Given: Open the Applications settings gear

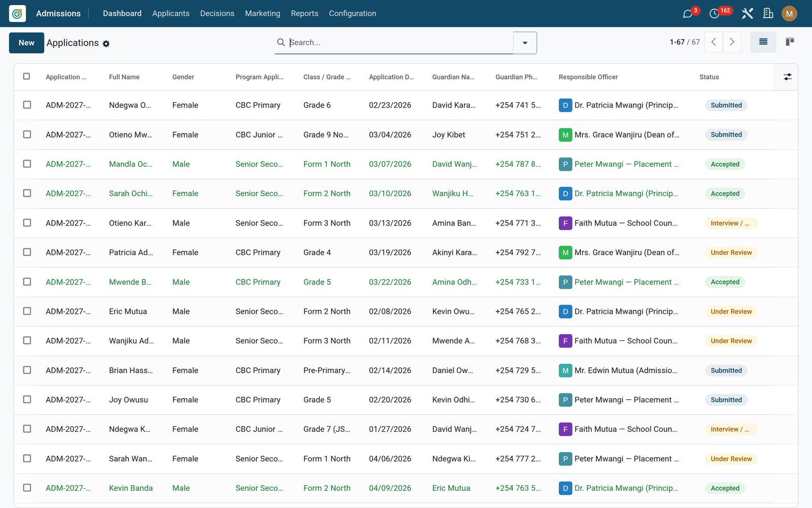Looking at the screenshot, I should pyautogui.click(x=106, y=44).
